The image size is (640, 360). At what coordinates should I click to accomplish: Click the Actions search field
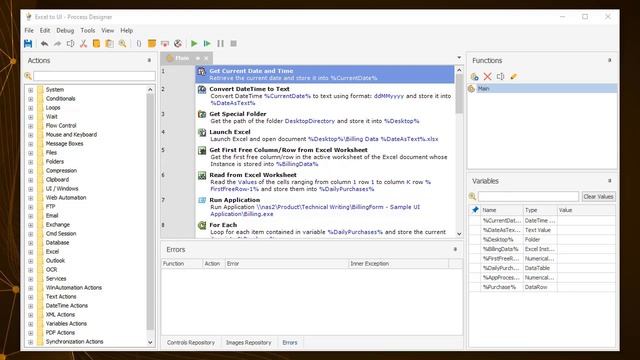[94, 76]
